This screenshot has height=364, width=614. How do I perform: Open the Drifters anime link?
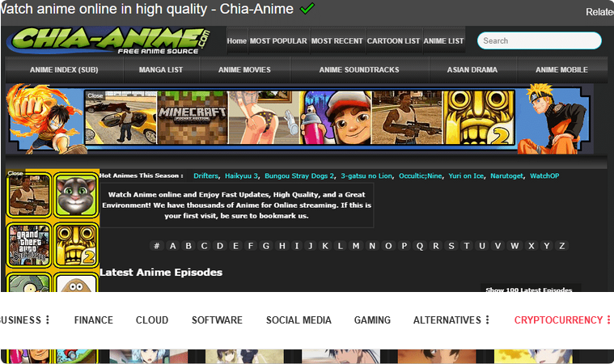(x=206, y=176)
